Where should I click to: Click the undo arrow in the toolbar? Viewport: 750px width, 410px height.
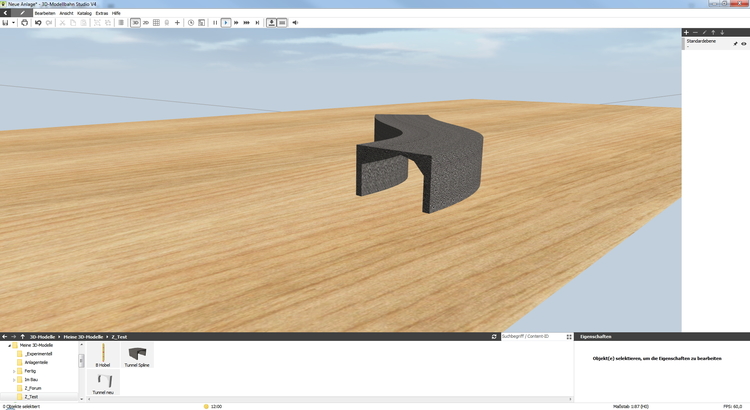click(x=38, y=22)
